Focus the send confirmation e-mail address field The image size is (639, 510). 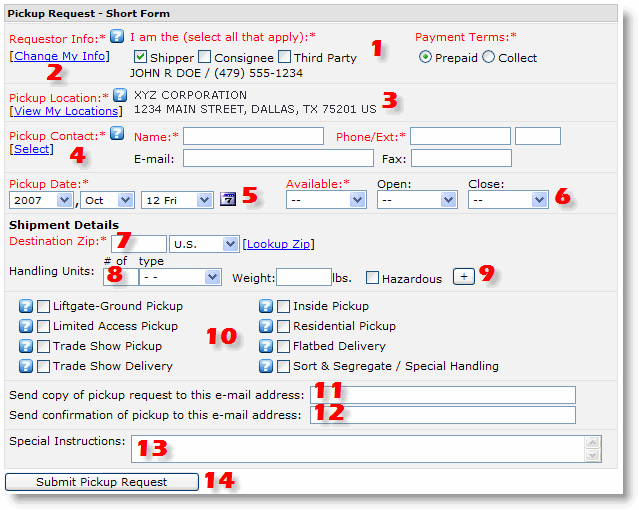[443, 415]
